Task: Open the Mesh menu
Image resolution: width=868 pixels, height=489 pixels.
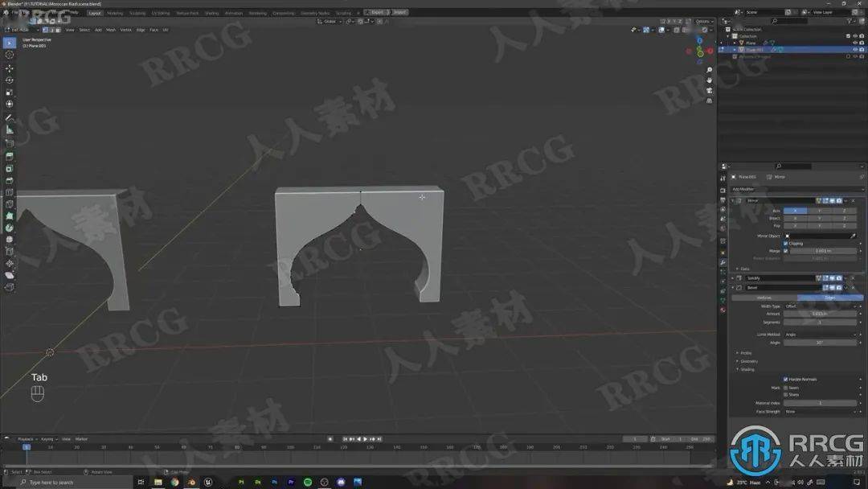Action: click(x=111, y=30)
